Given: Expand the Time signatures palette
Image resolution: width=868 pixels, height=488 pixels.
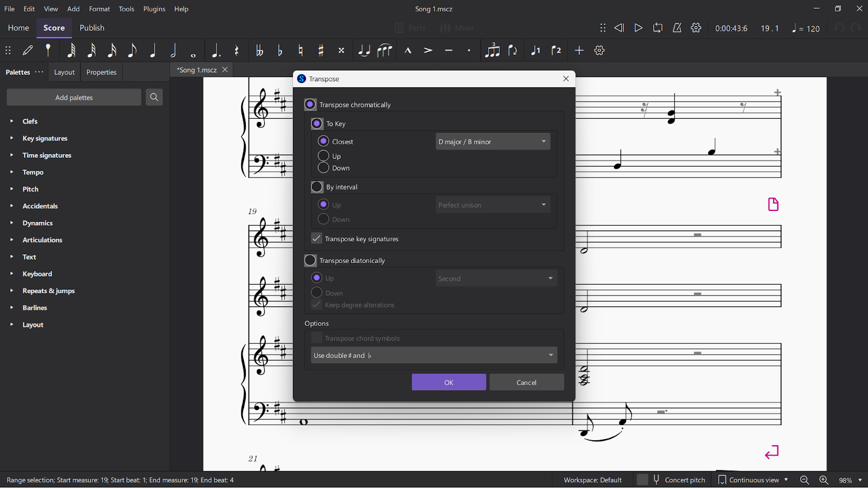Looking at the screenshot, I should coord(11,155).
